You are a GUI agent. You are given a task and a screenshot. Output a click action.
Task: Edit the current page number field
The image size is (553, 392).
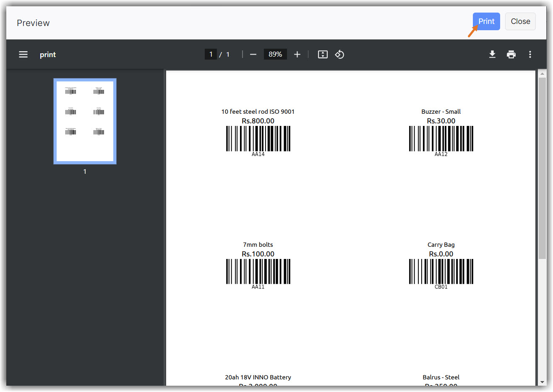[211, 54]
